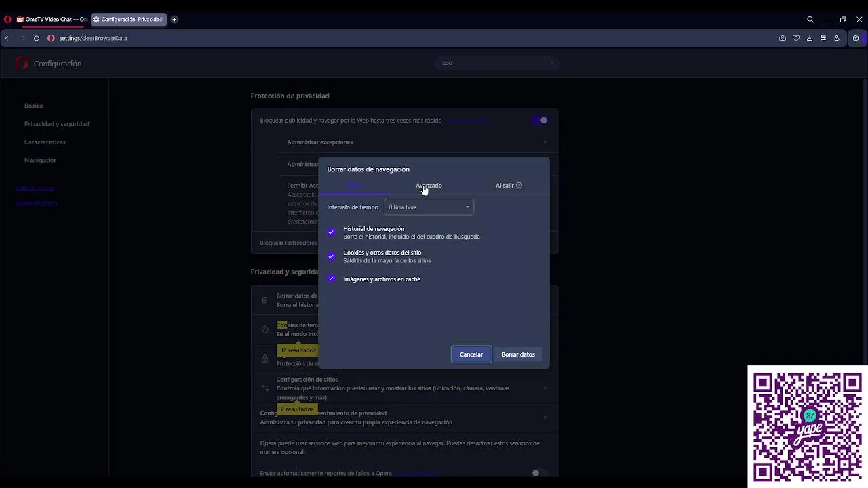Screen dimensions: 868x488
Task: Switch to the OmeTV Video Chat tab
Action: click(x=52, y=20)
